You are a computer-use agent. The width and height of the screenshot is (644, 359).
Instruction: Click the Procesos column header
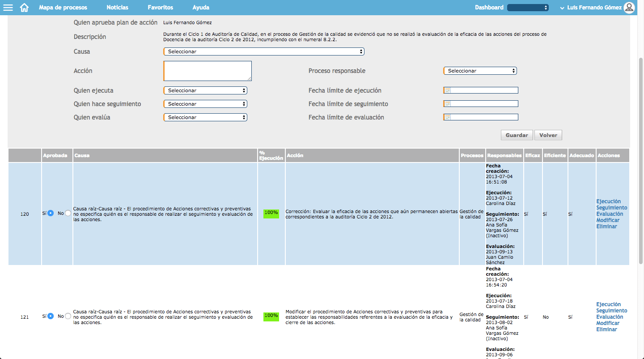point(472,155)
